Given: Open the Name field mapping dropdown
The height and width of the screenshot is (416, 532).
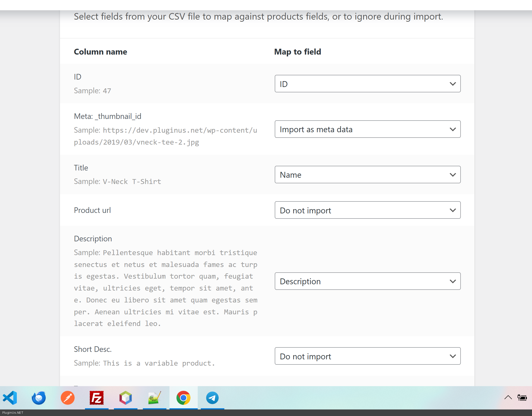Looking at the screenshot, I should click(x=367, y=175).
